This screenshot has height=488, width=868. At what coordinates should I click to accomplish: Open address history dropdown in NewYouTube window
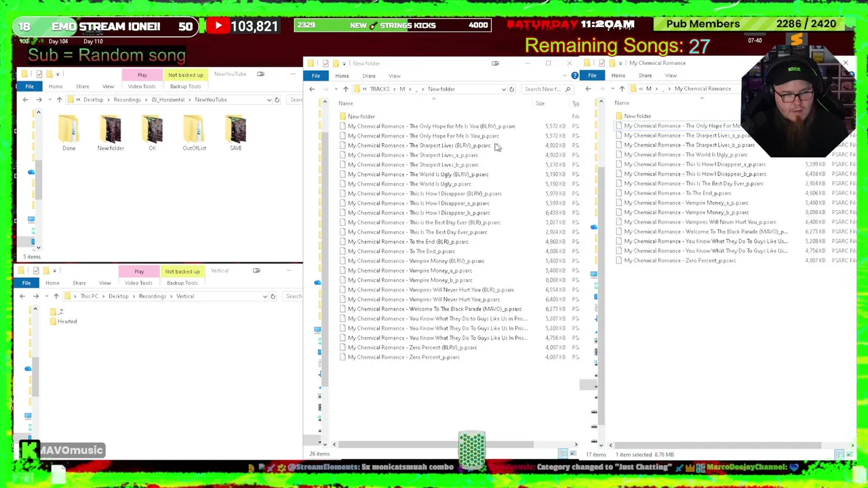pyautogui.click(x=269, y=100)
